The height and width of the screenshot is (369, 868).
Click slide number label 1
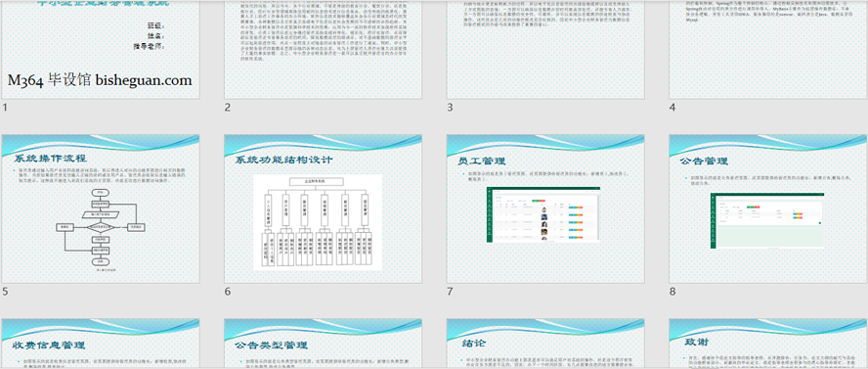pyautogui.click(x=5, y=108)
